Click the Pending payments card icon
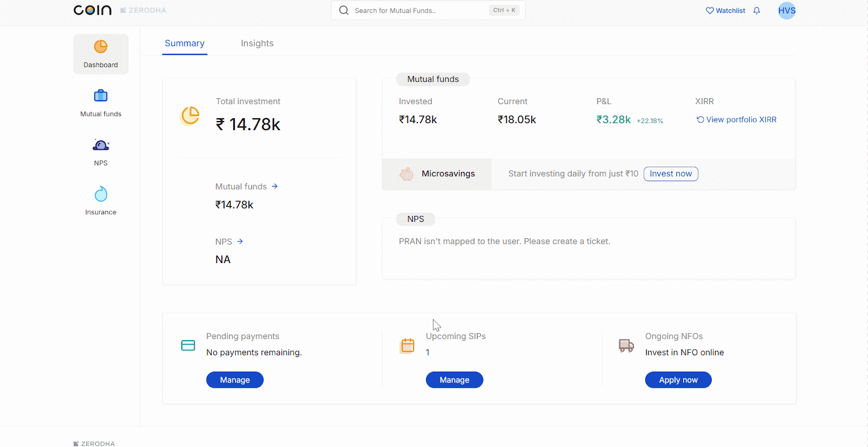Image resolution: width=868 pixels, height=447 pixels. point(188,345)
